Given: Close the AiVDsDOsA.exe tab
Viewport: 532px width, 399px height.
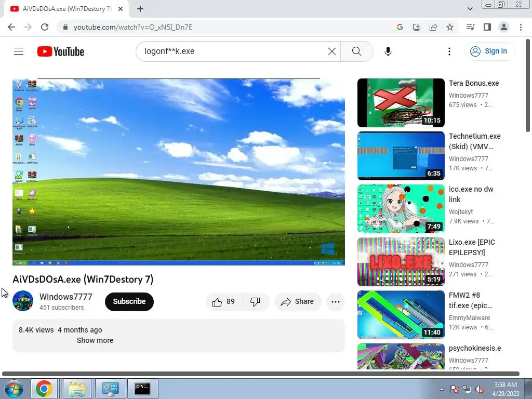Looking at the screenshot, I should pyautogui.click(x=121, y=9).
